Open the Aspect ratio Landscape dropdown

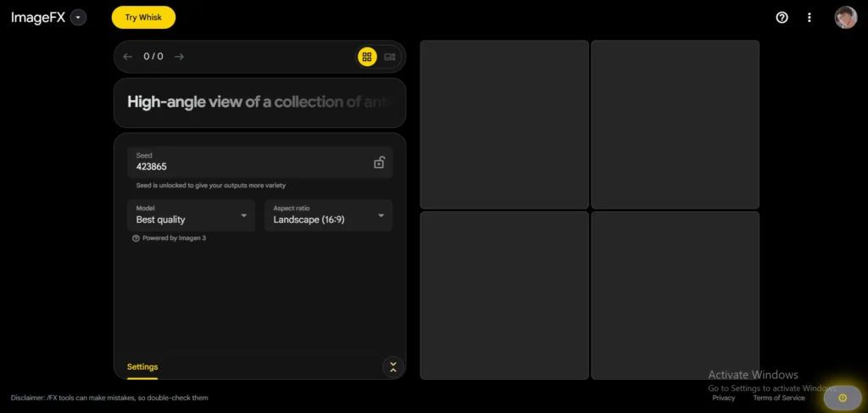coord(328,215)
